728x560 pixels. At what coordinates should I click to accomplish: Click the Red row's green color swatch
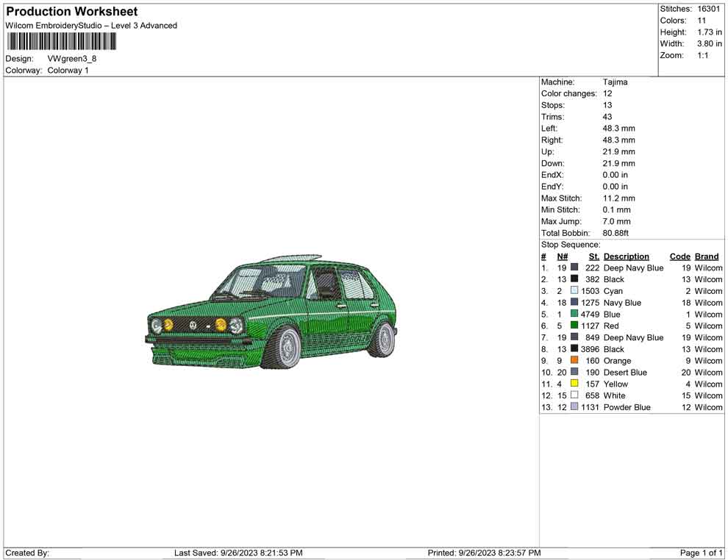pyautogui.click(x=574, y=326)
